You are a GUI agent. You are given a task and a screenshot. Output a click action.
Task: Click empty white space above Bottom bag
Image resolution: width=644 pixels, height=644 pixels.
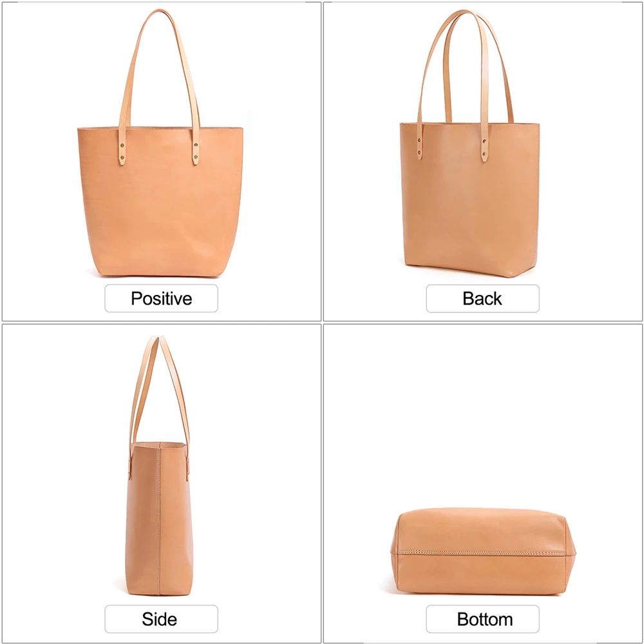coord(482,415)
